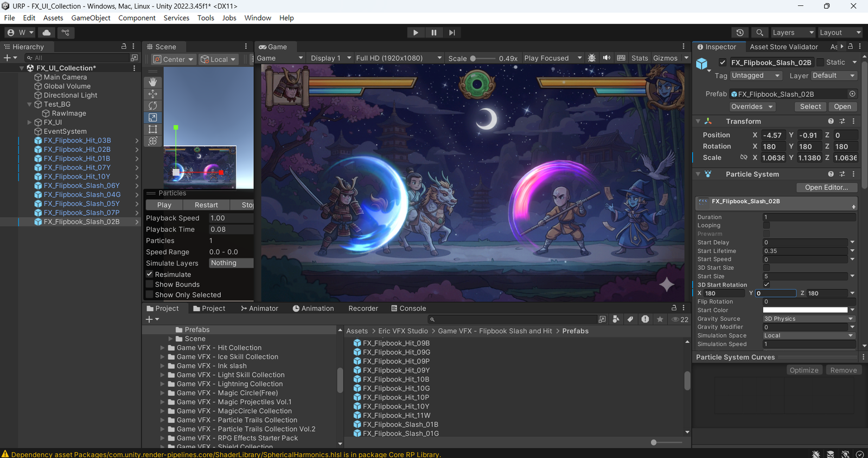The image size is (868, 458).
Task: Select the Rotate tool in Scene
Action: pos(153,106)
